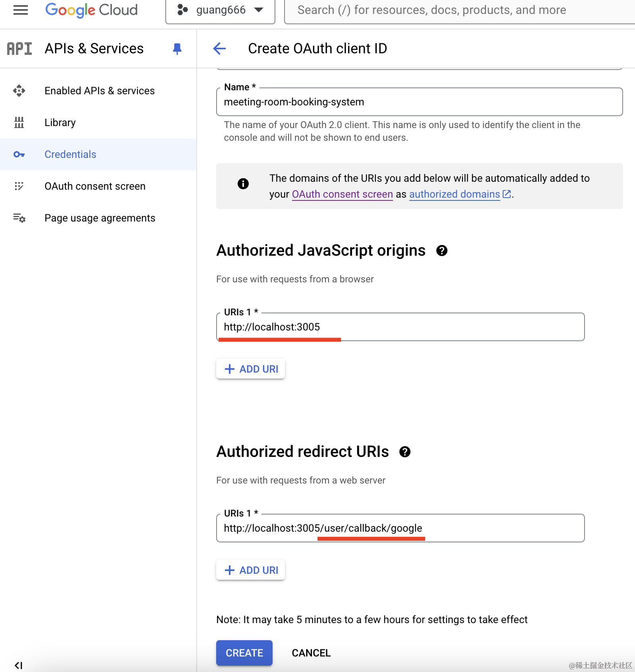Open the hamburger navigation menu
The width and height of the screenshot is (635, 672).
point(21,10)
